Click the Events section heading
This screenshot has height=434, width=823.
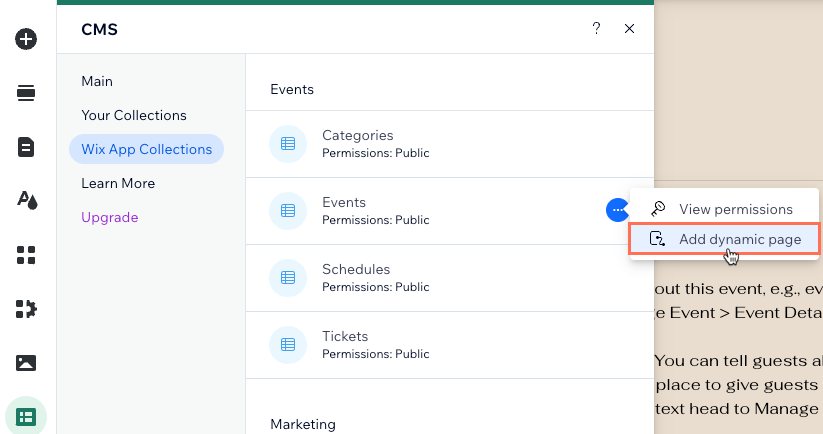pos(292,89)
